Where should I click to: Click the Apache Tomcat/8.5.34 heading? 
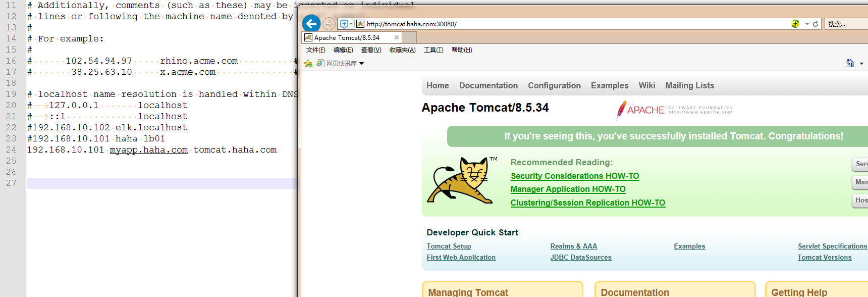pos(485,108)
